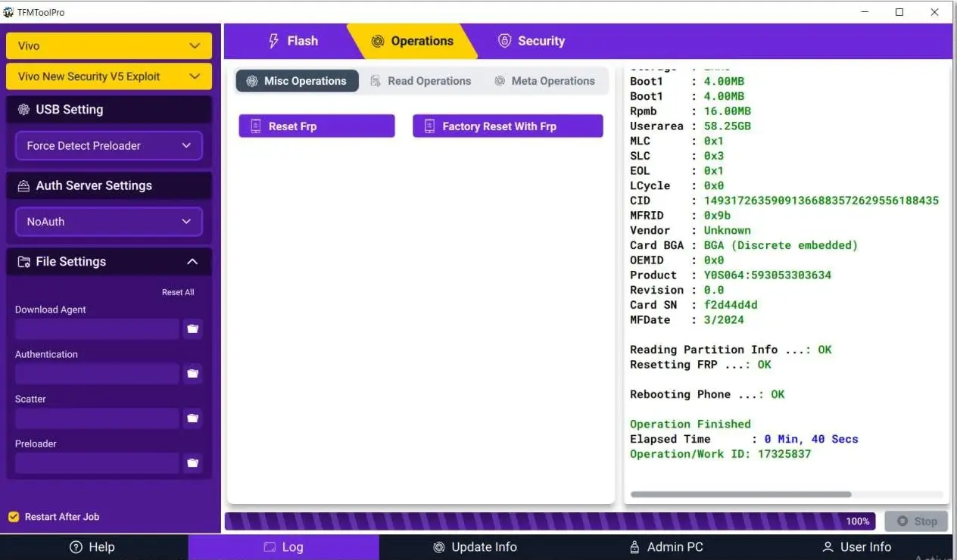Click the Update Info icon in bottom bar
Image resolution: width=957 pixels, height=560 pixels.
(439, 547)
